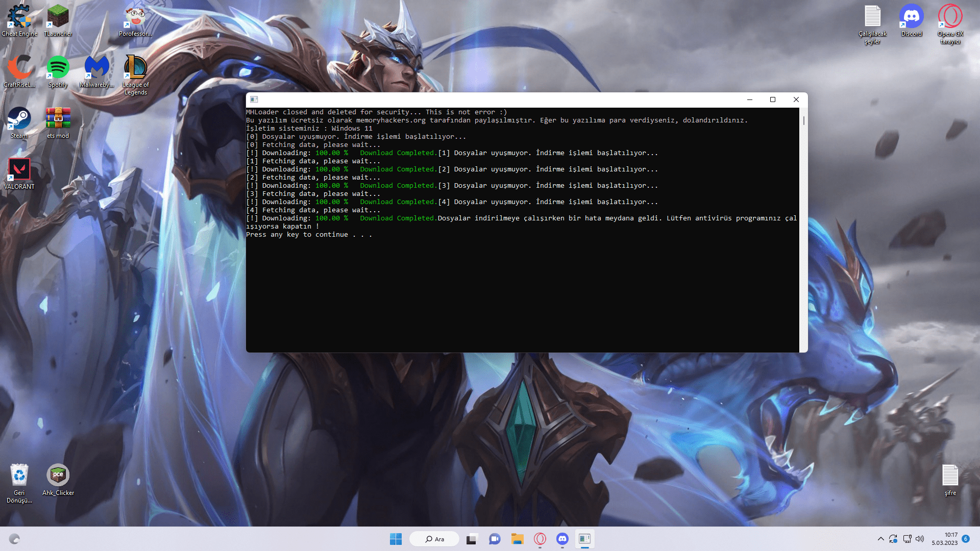Select the Geri Dönüşüm recycle bin icon

pyautogui.click(x=19, y=483)
